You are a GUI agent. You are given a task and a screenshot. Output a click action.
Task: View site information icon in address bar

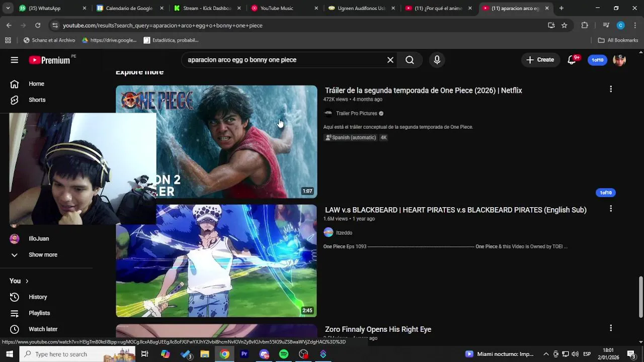point(55,25)
